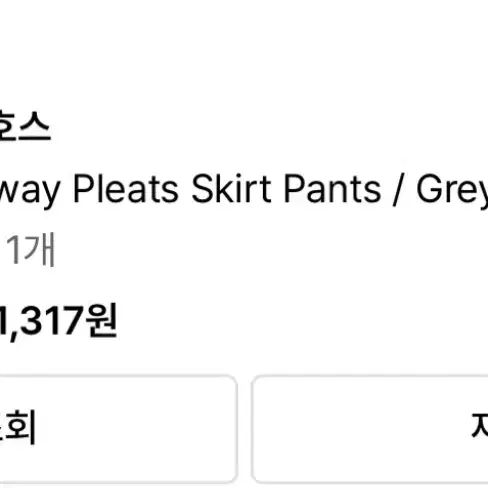Tap the left button ending in 회
The width and height of the screenshot is (488, 488).
tap(118, 429)
